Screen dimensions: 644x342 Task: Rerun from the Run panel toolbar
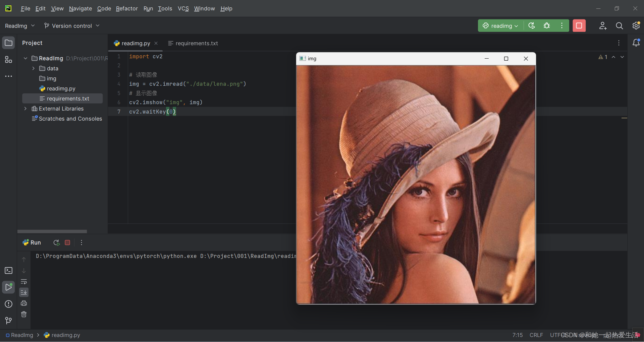tap(56, 243)
